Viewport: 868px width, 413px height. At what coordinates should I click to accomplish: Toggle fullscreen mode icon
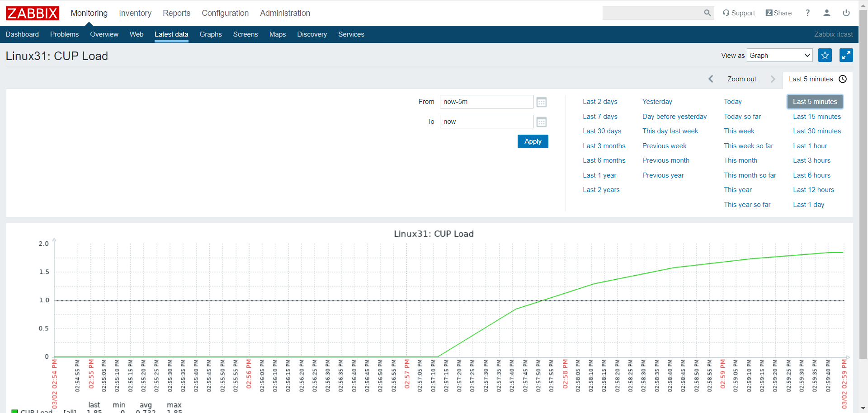click(x=846, y=55)
